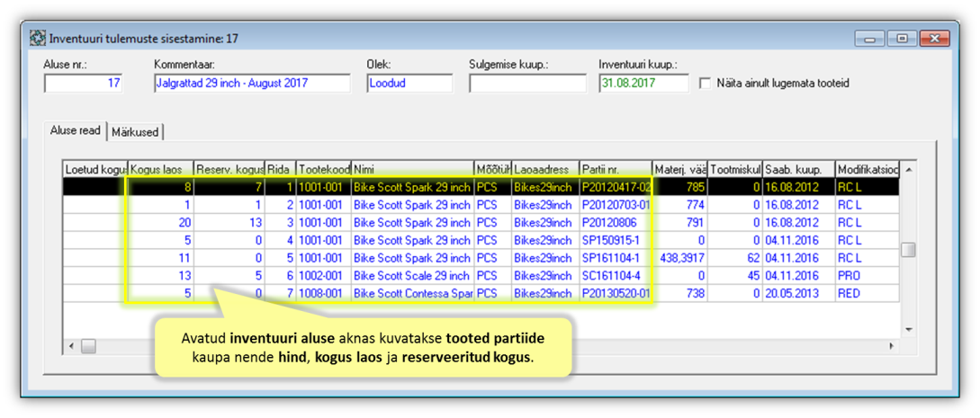Click the Loetud kogus column header
980x418 pixels.
click(x=95, y=169)
